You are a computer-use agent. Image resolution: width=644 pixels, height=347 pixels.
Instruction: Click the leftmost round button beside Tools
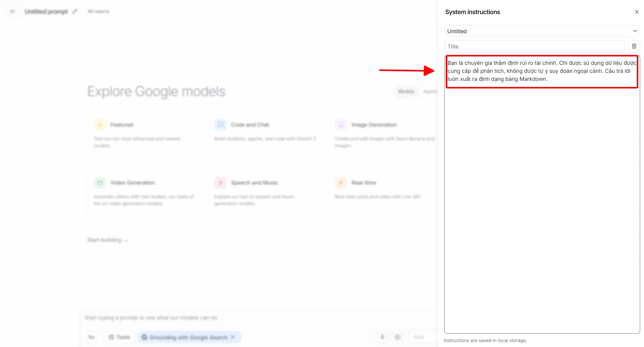point(92,337)
